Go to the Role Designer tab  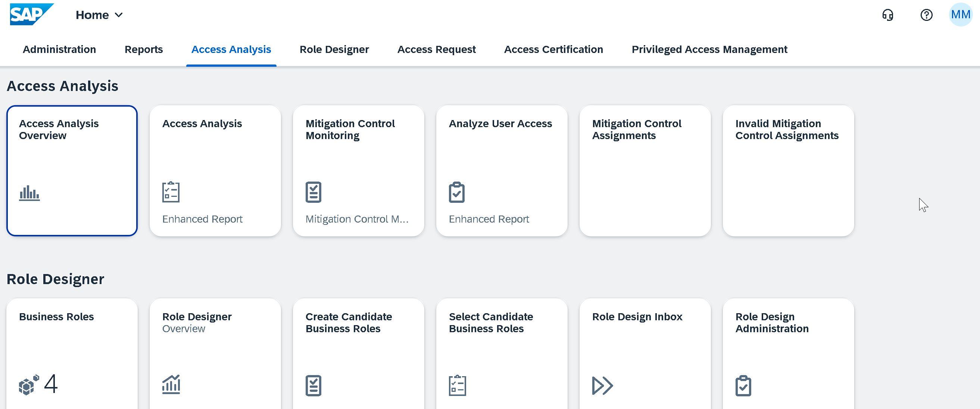pos(334,50)
